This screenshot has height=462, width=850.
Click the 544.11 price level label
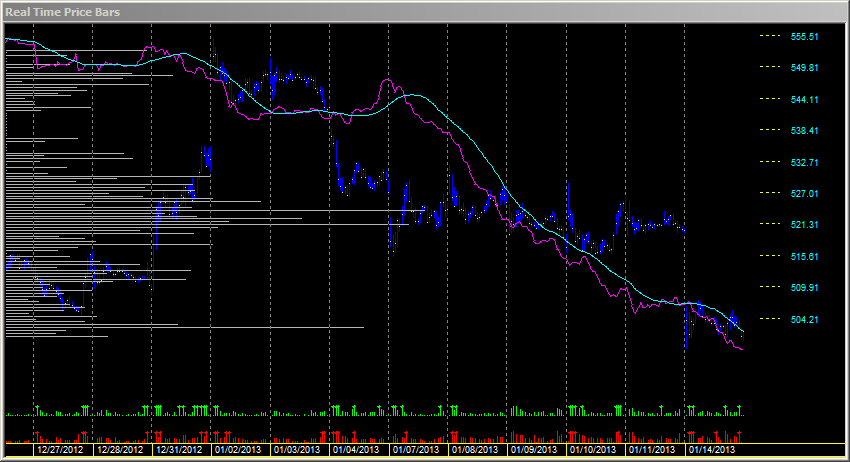804,100
